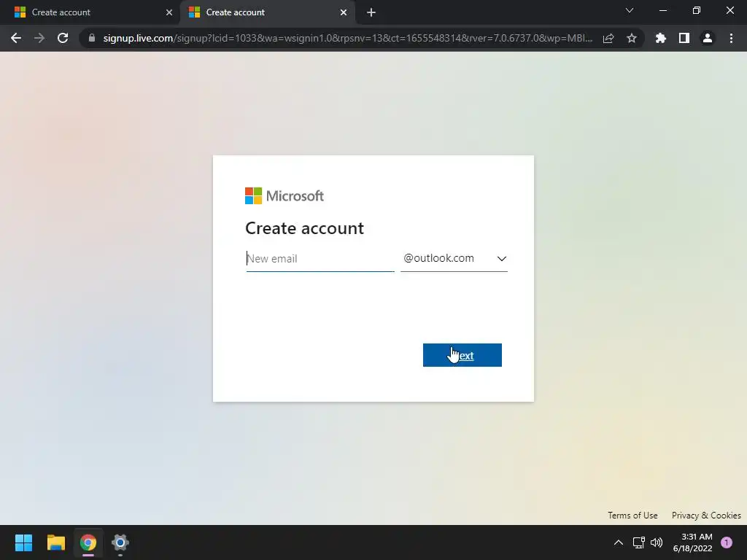The image size is (747, 560).
Task: Open the clock showing 3:31 AM
Action: [692, 542]
